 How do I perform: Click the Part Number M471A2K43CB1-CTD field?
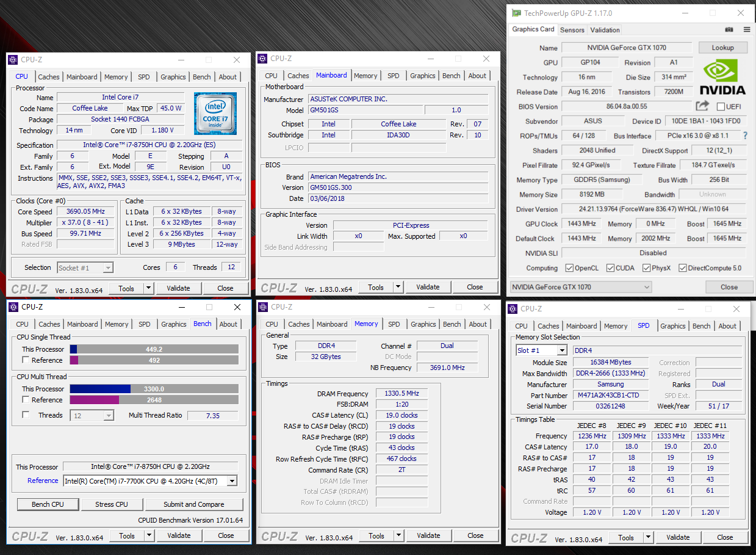click(x=611, y=395)
